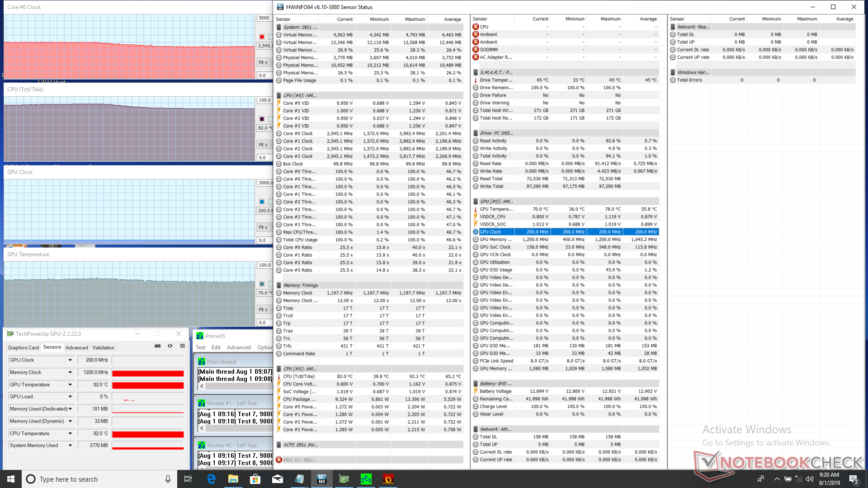Open the CPU Temperature sensor dropdown
Viewport: 868px width, 488px height.
point(70,433)
